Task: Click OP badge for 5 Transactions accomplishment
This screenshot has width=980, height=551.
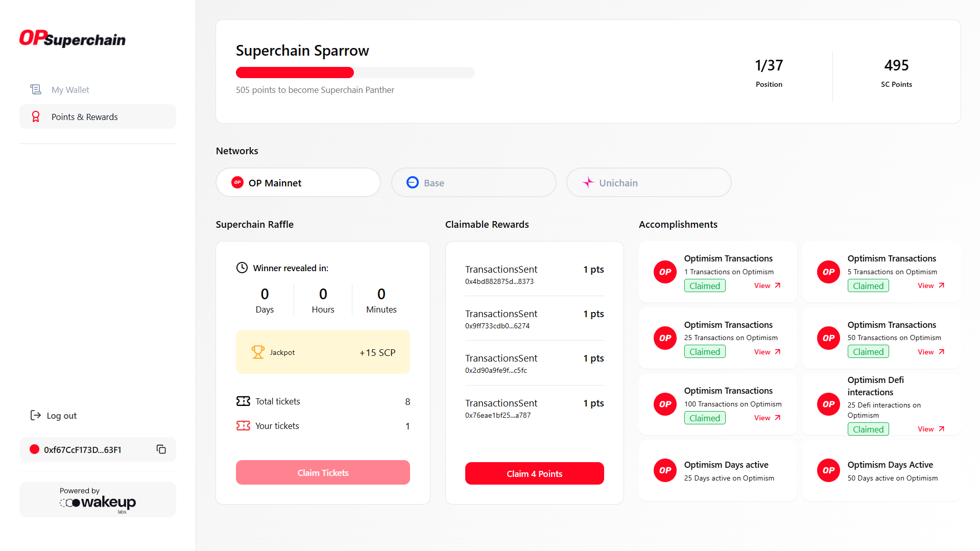Action: (x=828, y=272)
